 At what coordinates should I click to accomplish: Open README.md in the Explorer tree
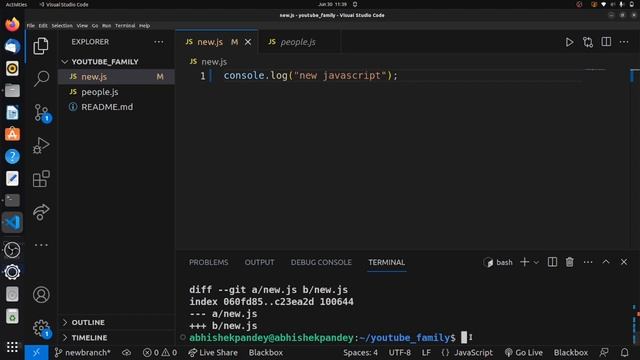(116, 107)
